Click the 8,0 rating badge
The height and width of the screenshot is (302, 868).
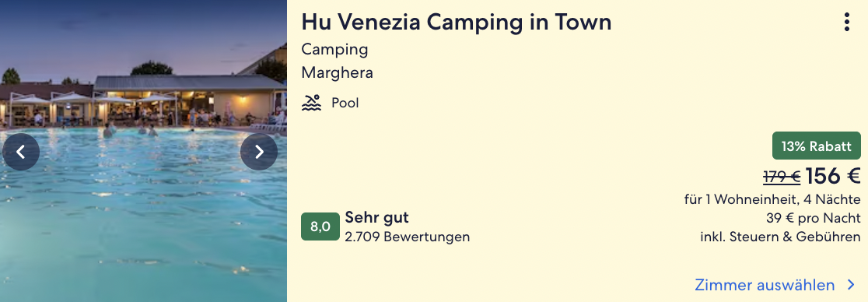320,226
